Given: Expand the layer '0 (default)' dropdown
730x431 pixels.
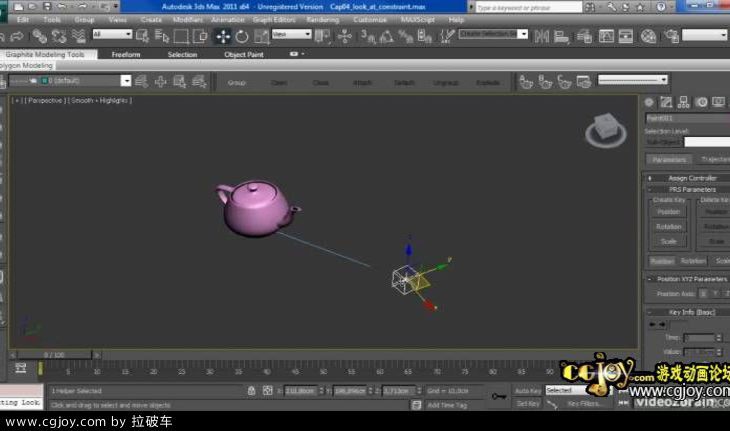Looking at the screenshot, I should 126,81.
